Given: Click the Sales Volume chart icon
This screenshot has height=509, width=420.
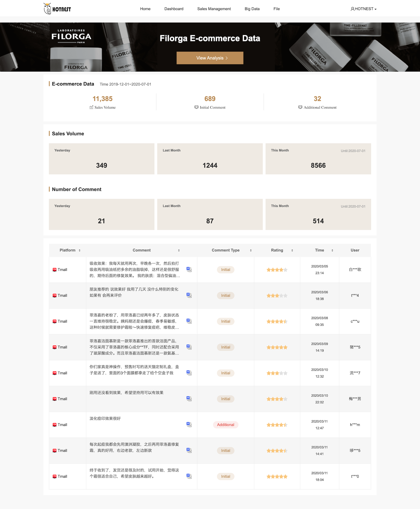Looking at the screenshot, I should (x=91, y=107).
